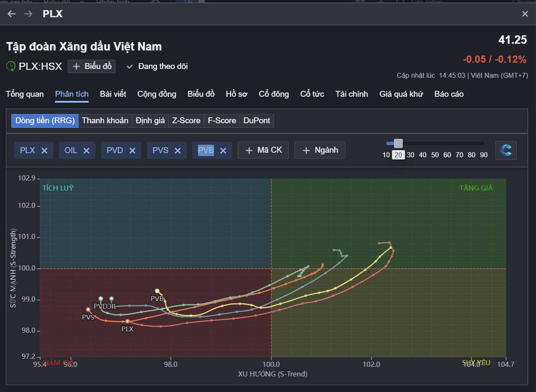Remove the OIL ticker chip

click(x=87, y=151)
